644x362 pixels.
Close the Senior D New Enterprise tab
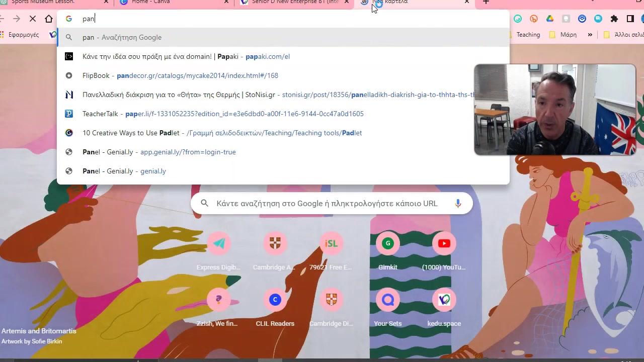[x=347, y=2]
